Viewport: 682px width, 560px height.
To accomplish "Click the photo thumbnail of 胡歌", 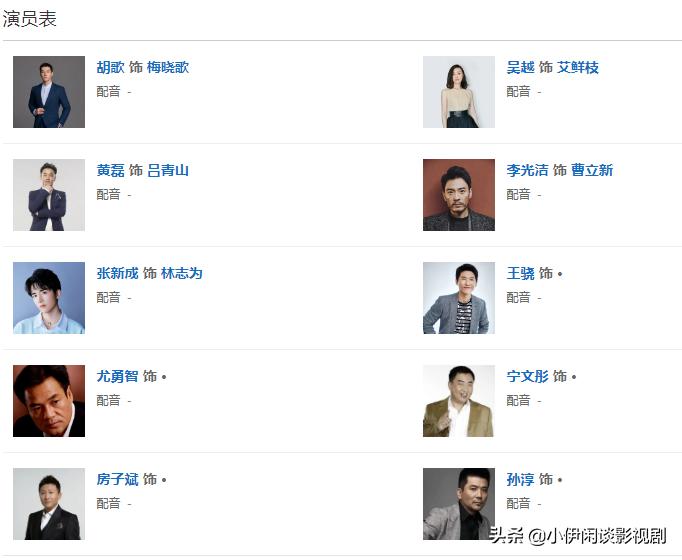I will point(49,92).
